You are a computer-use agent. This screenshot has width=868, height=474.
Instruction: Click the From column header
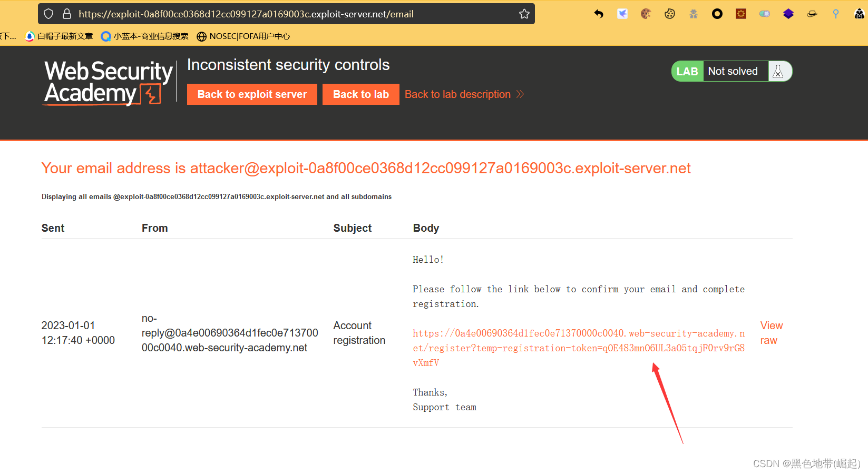coord(154,228)
